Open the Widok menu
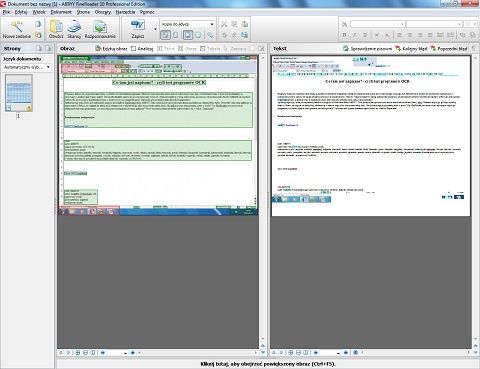 pyautogui.click(x=39, y=12)
